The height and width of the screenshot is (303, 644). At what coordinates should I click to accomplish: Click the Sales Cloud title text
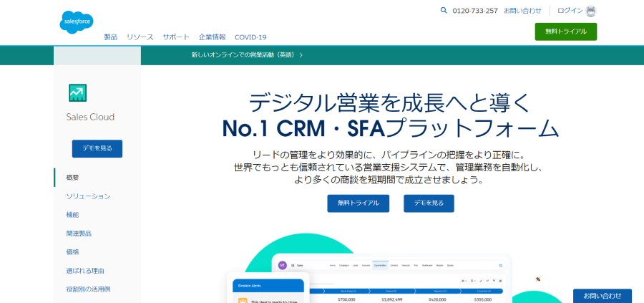pyautogui.click(x=90, y=117)
